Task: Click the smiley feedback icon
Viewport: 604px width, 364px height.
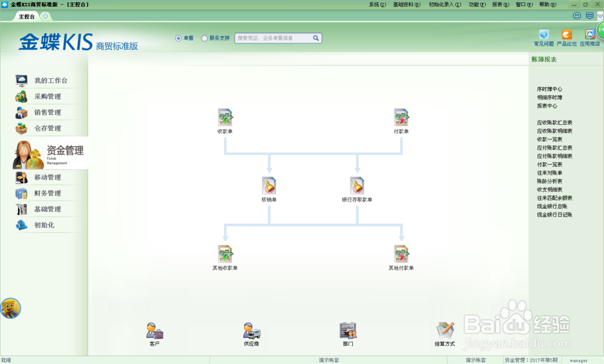Action: tap(577, 16)
